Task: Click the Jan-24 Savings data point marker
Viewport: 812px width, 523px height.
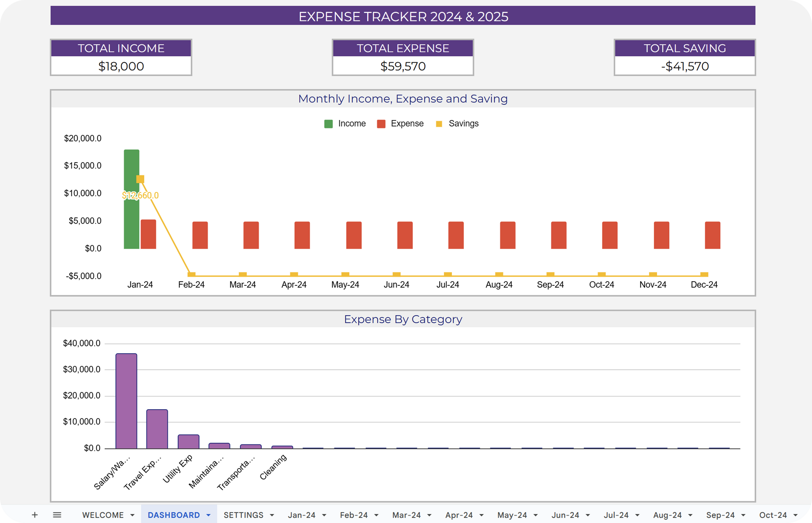Action: [x=140, y=179]
